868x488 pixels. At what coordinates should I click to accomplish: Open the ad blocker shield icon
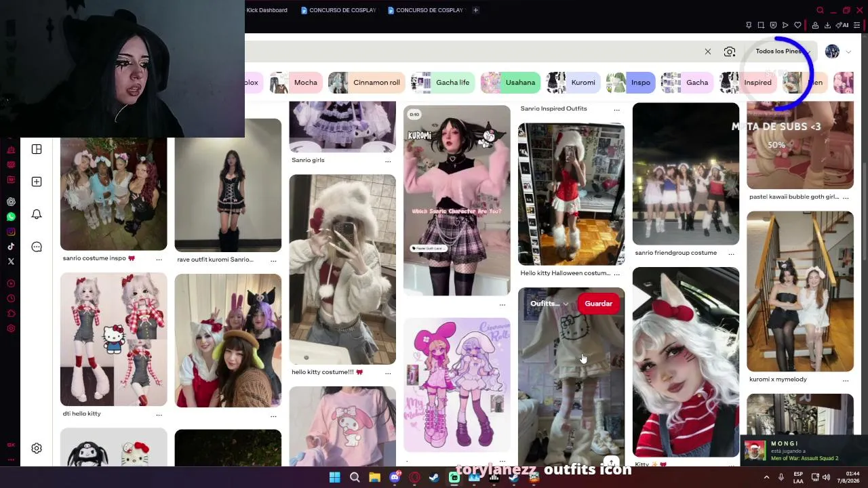(x=773, y=25)
